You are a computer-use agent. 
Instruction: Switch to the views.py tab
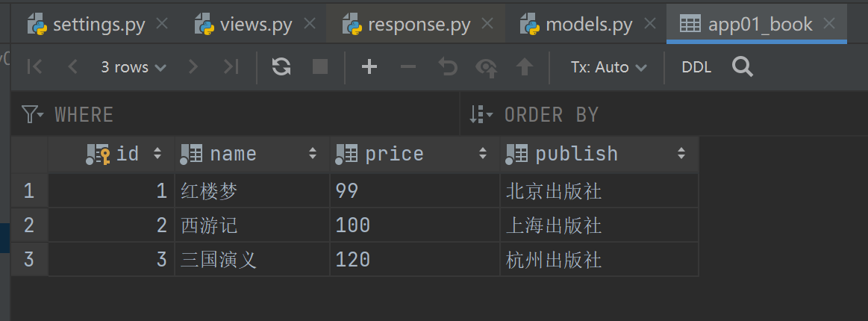click(x=256, y=25)
